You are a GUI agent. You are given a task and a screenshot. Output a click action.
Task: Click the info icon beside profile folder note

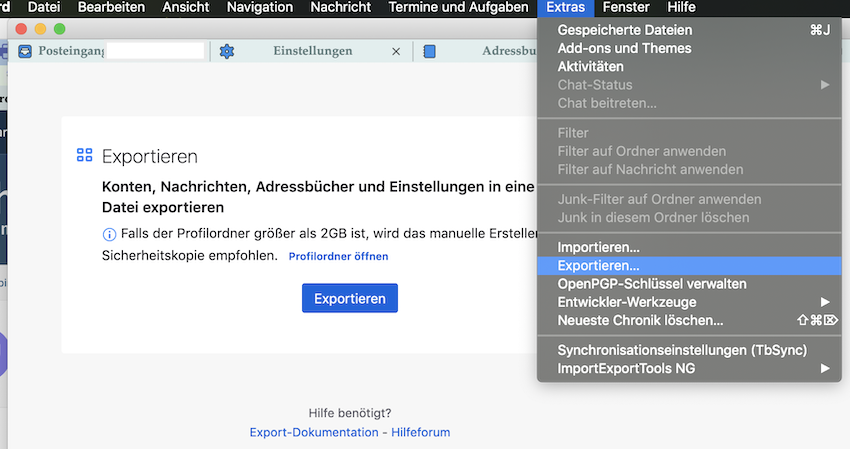110,234
